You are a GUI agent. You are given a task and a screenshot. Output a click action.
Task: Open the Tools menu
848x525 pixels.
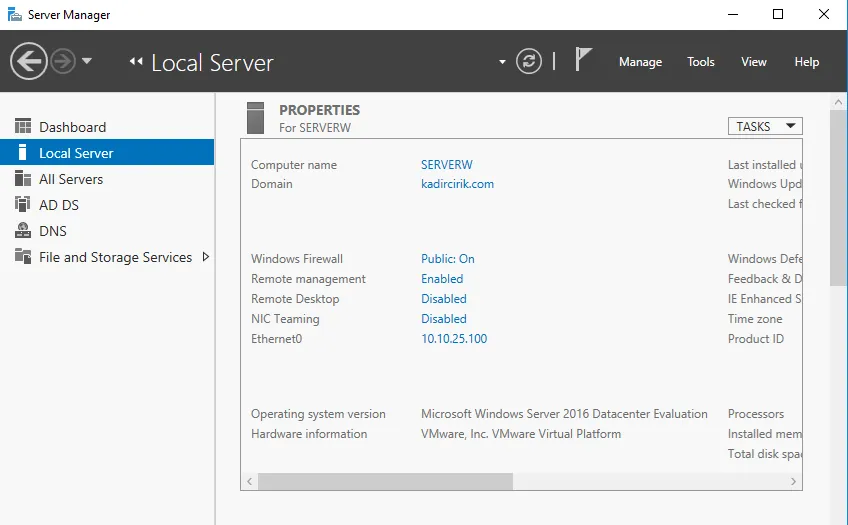coord(701,62)
